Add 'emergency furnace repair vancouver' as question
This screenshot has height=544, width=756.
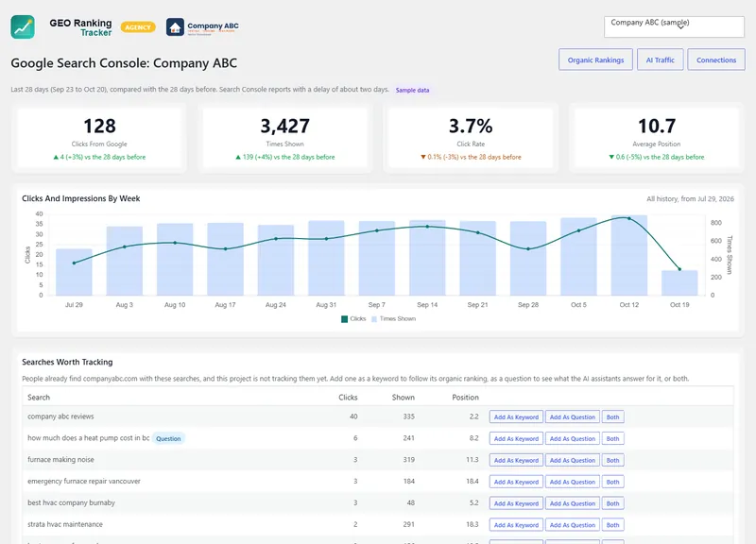coord(573,482)
